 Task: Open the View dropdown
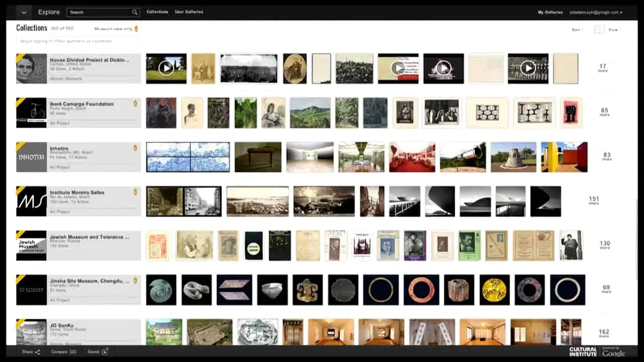615,30
